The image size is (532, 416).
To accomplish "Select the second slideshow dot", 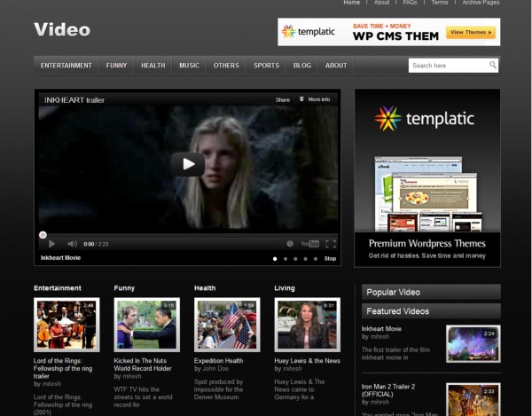I will click(286, 259).
